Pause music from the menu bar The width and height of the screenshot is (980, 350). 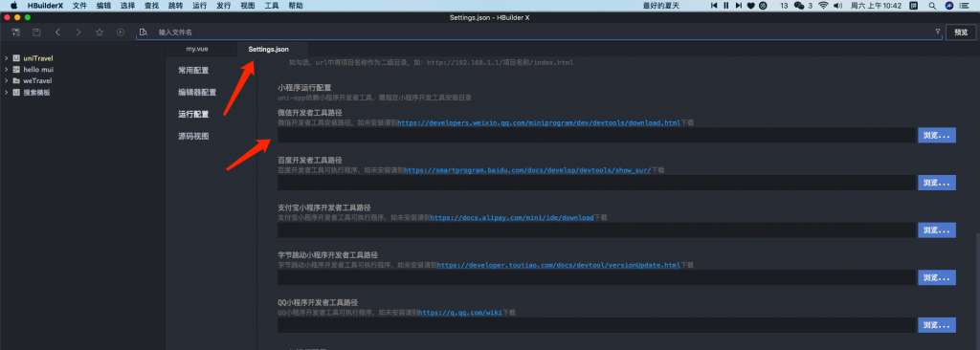[726, 5]
